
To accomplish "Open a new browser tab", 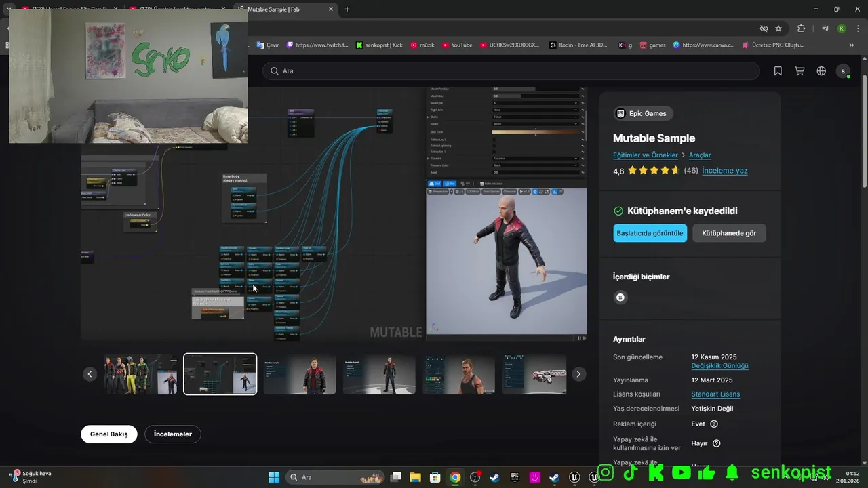I will (347, 9).
